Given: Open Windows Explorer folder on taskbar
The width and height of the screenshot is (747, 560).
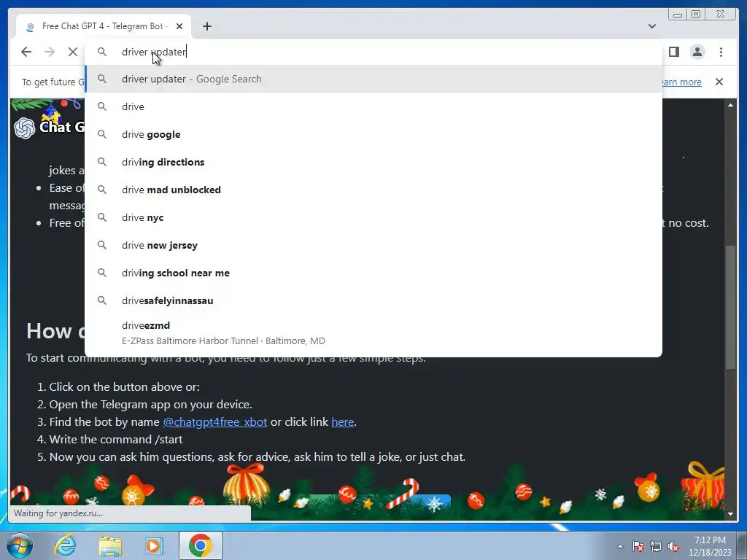Looking at the screenshot, I should 110,545.
